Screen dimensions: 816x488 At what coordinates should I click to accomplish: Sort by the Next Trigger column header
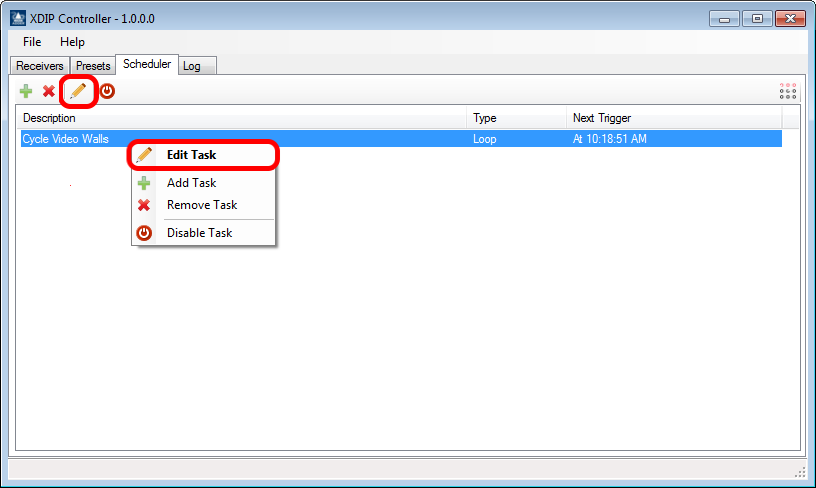[x=674, y=118]
